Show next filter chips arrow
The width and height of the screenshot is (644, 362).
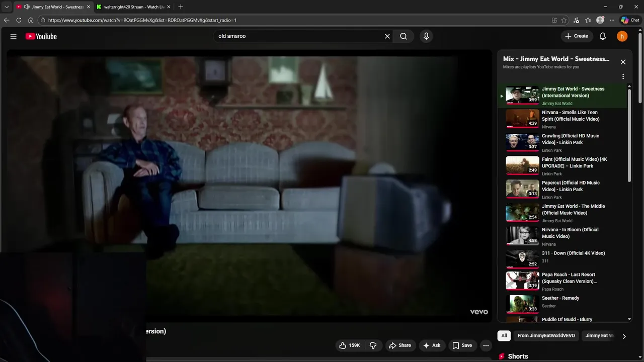[x=624, y=336]
